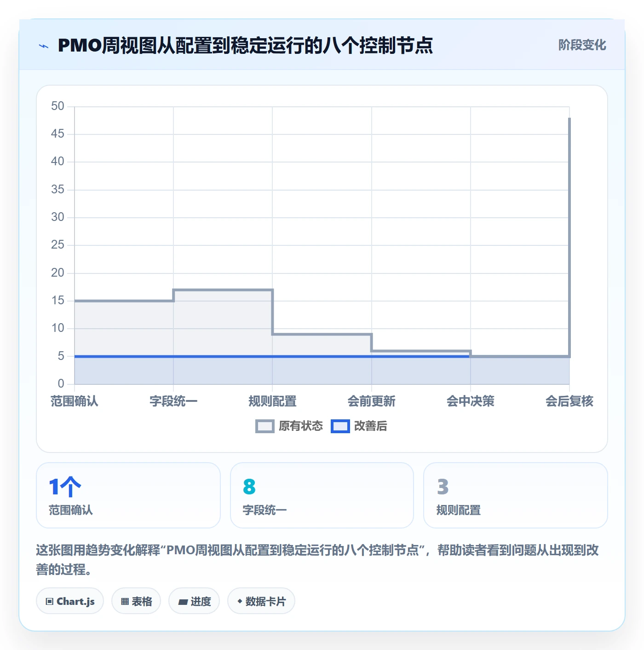Open the 1个 范围确认 data card

point(128,495)
